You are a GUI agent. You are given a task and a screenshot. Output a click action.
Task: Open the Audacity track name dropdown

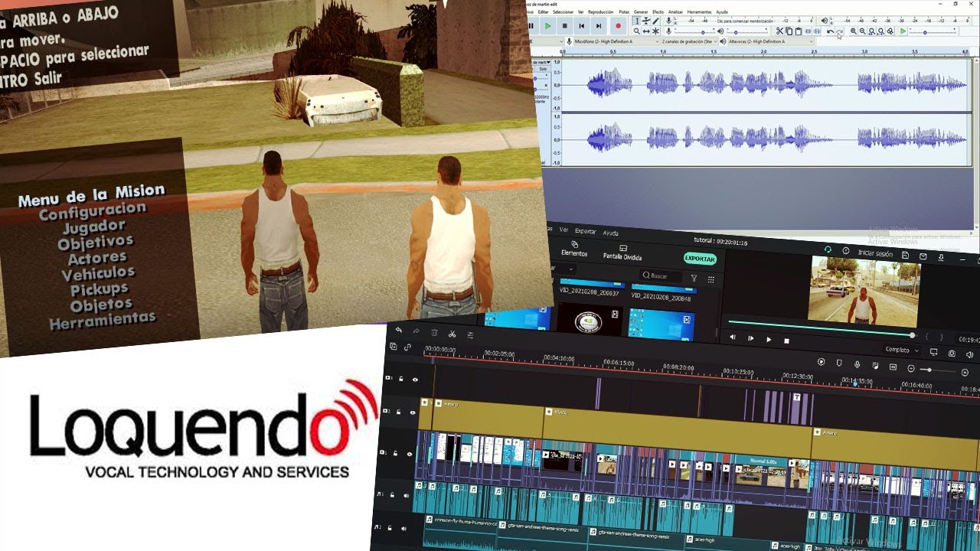[x=542, y=62]
